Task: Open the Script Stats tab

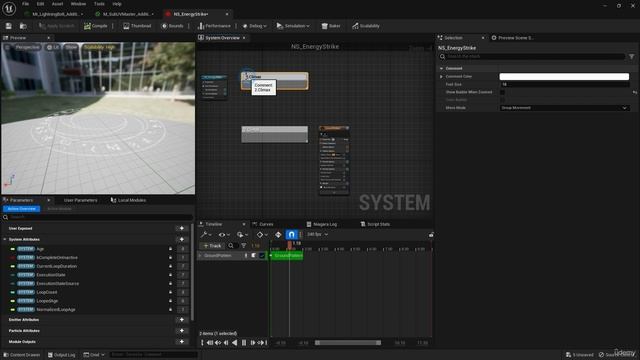Action: pos(375,224)
